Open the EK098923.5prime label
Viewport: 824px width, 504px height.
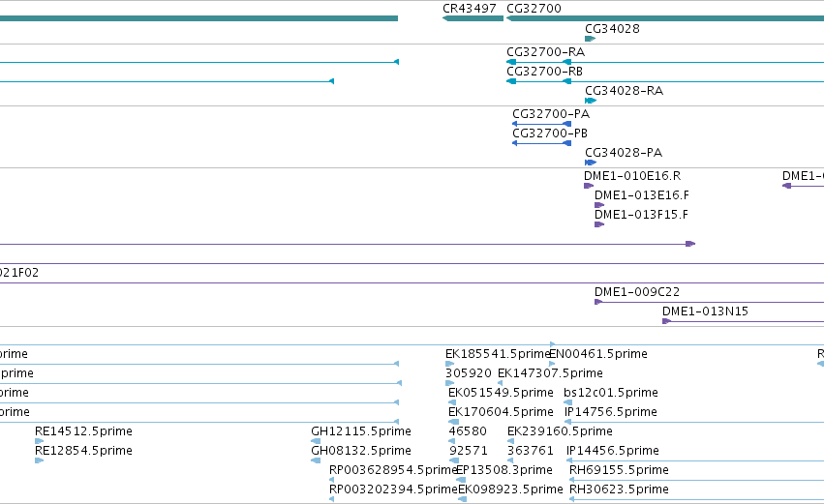[x=510, y=489]
